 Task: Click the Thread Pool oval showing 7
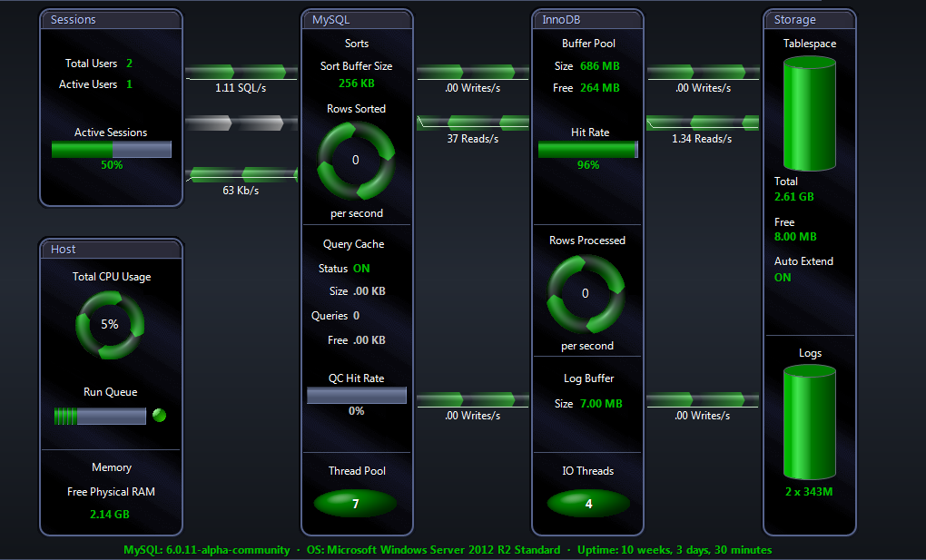click(x=356, y=504)
